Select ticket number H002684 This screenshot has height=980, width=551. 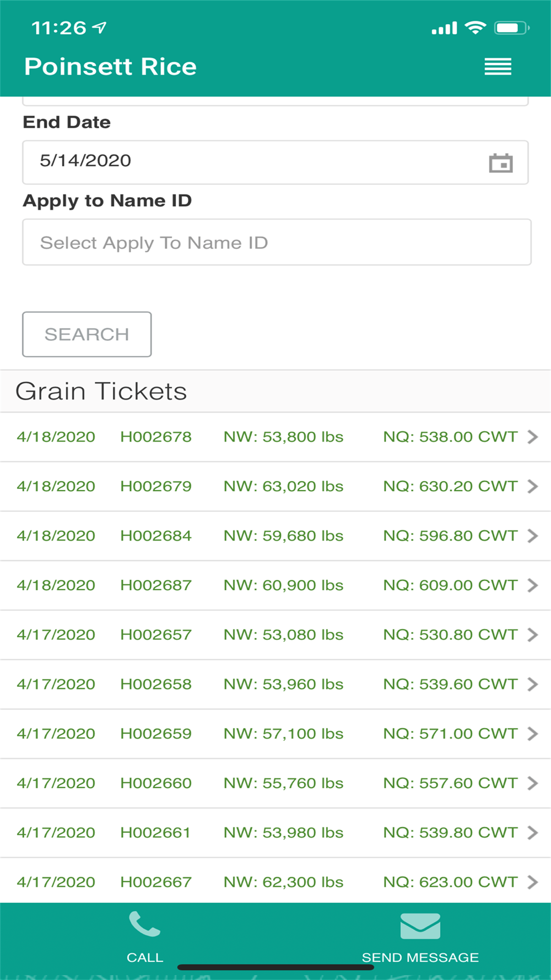coord(156,536)
